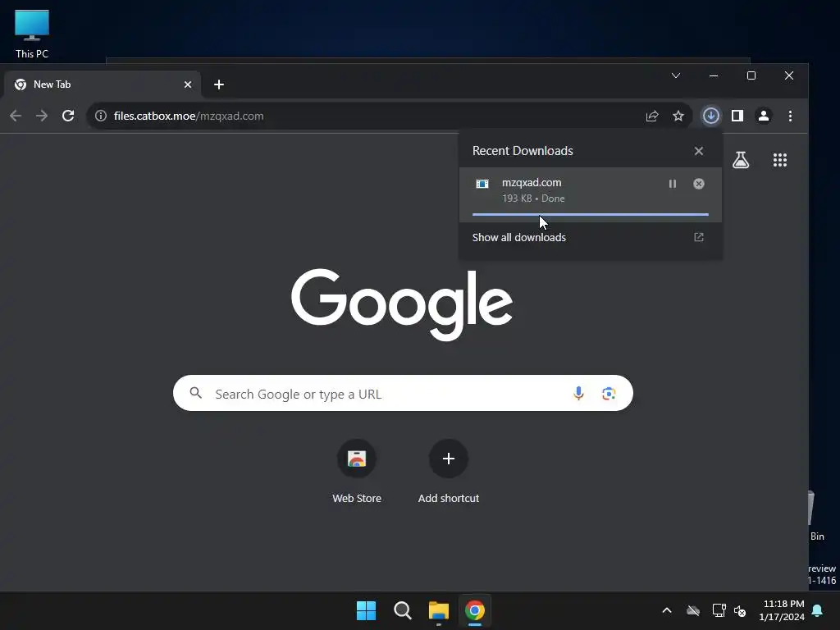Reload the current page
Screen dimensions: 840x630
click(x=68, y=116)
